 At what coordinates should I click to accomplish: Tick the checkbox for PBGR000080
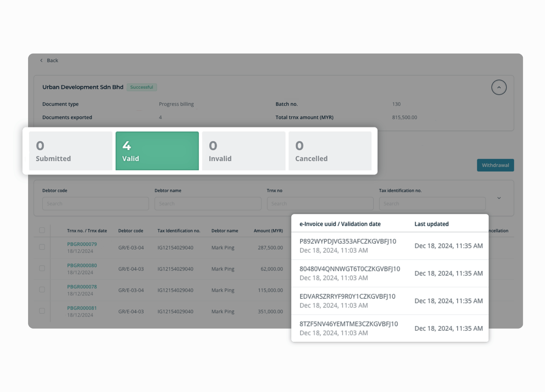coord(42,268)
